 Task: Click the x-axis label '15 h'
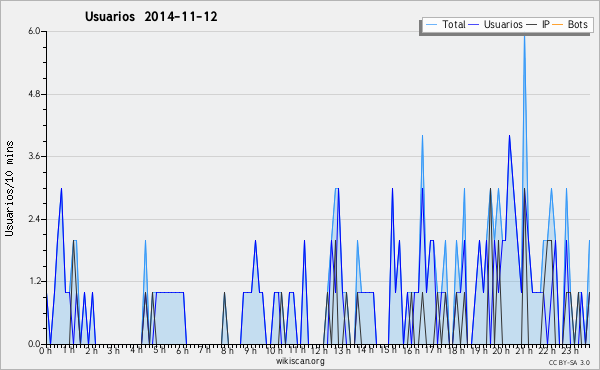tap(388, 350)
